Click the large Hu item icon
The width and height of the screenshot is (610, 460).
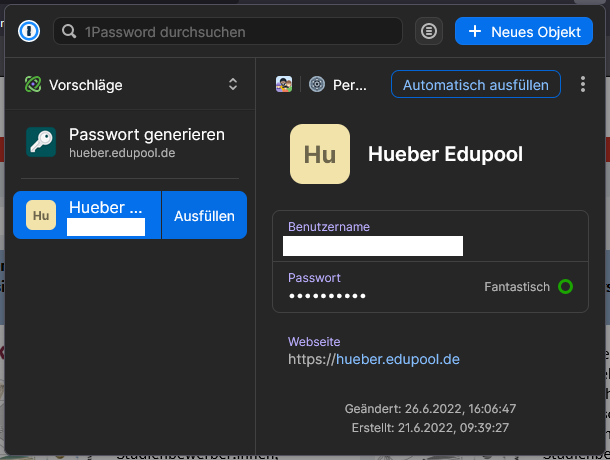click(x=320, y=154)
